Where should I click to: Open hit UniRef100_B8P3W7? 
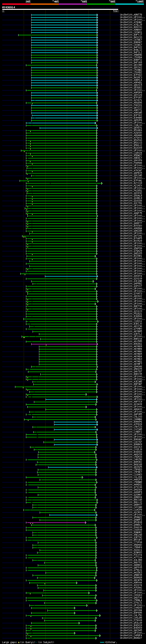coord(131,384)
